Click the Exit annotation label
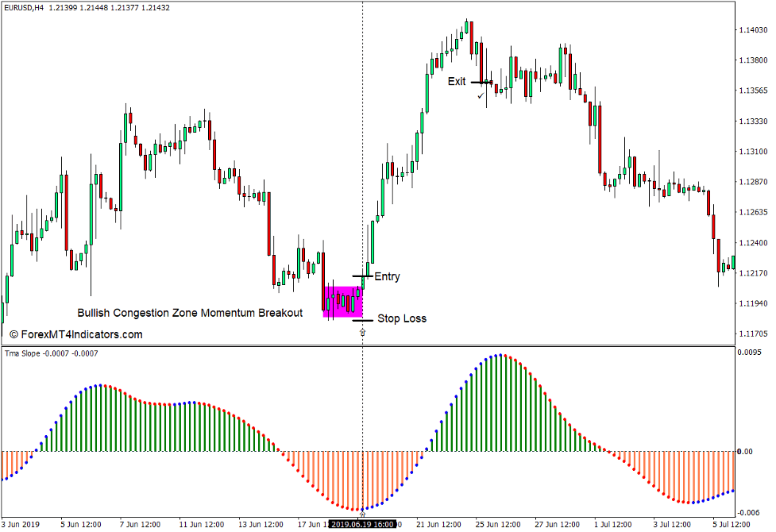The image size is (776, 532). click(x=459, y=81)
